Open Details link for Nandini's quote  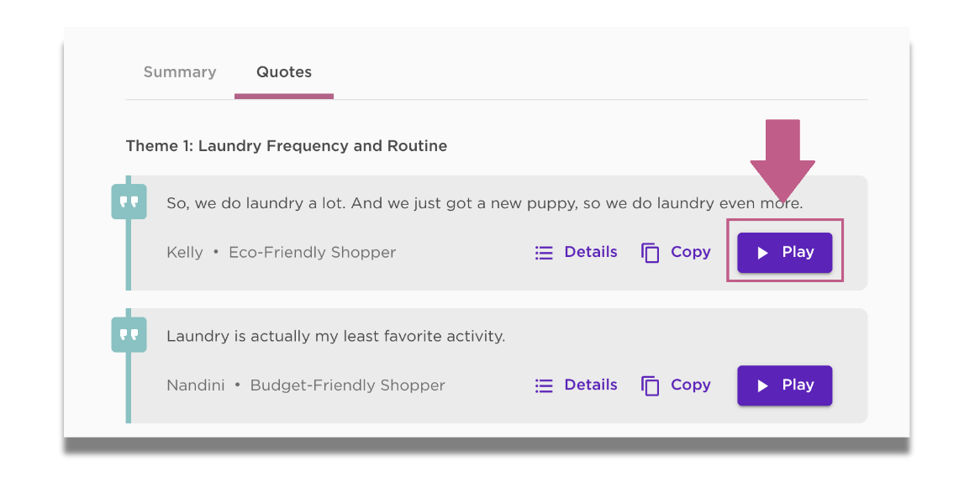577,385
